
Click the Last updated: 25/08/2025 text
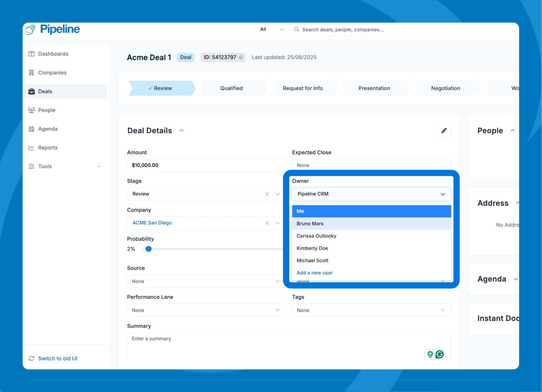click(284, 57)
